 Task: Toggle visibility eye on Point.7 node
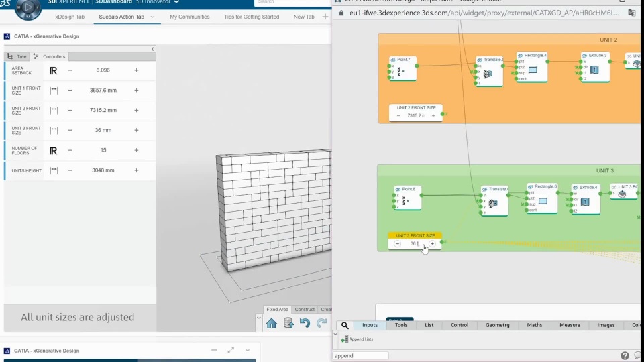coord(393,60)
